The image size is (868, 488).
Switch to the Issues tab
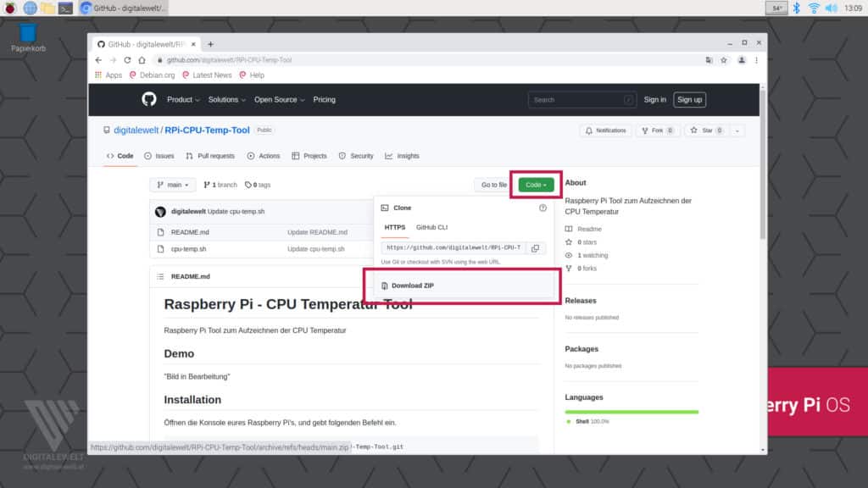pyautogui.click(x=159, y=156)
